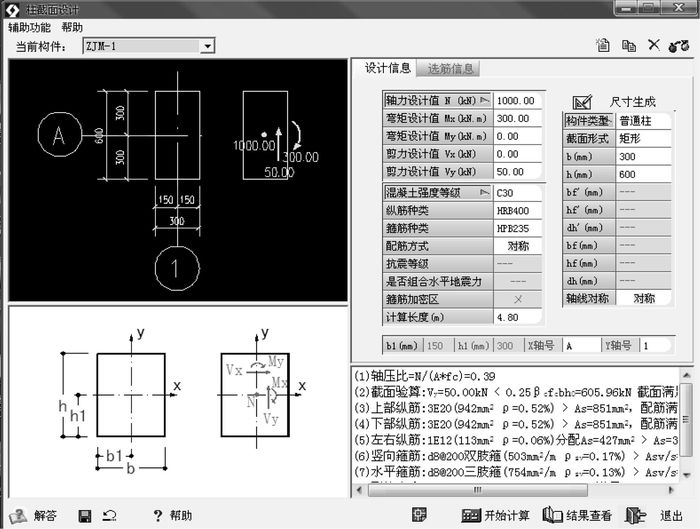
Task: Click the save floppy disk icon
Action: point(85,515)
